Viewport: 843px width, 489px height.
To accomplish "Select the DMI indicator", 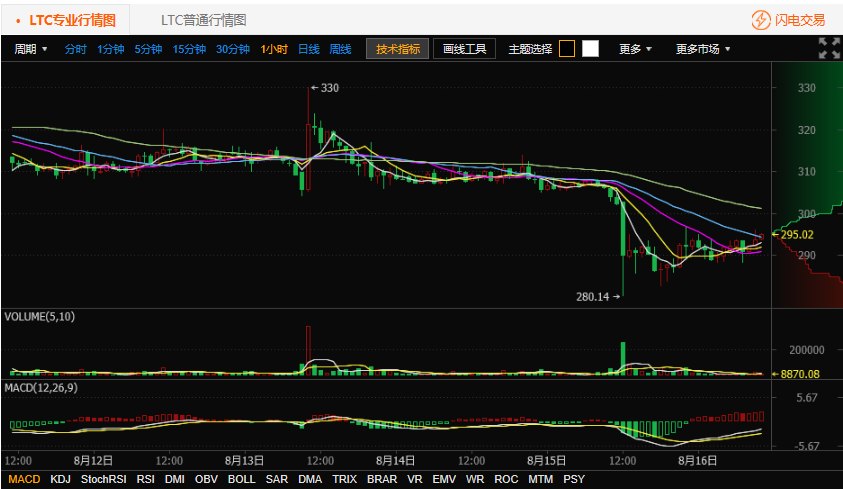I will click(174, 479).
